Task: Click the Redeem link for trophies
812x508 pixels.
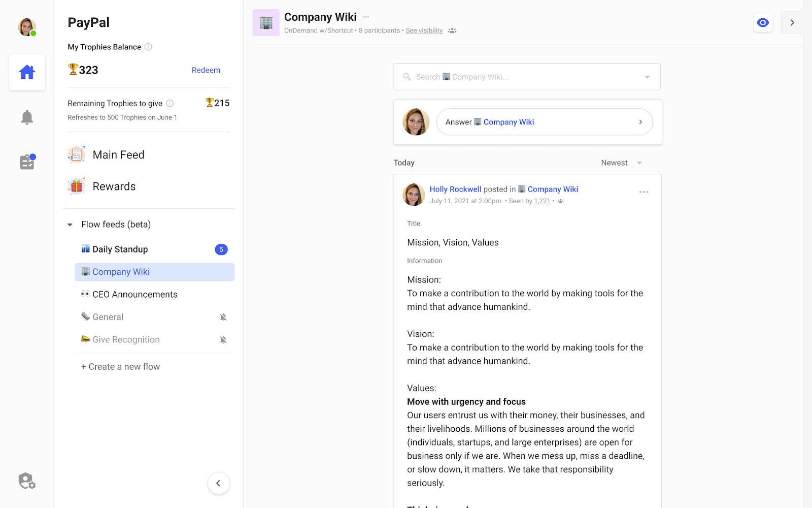Action: point(206,70)
